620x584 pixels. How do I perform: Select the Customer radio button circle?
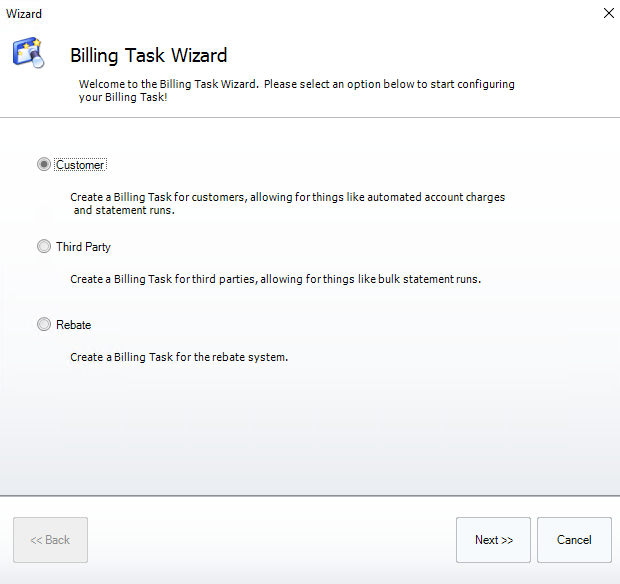44,165
